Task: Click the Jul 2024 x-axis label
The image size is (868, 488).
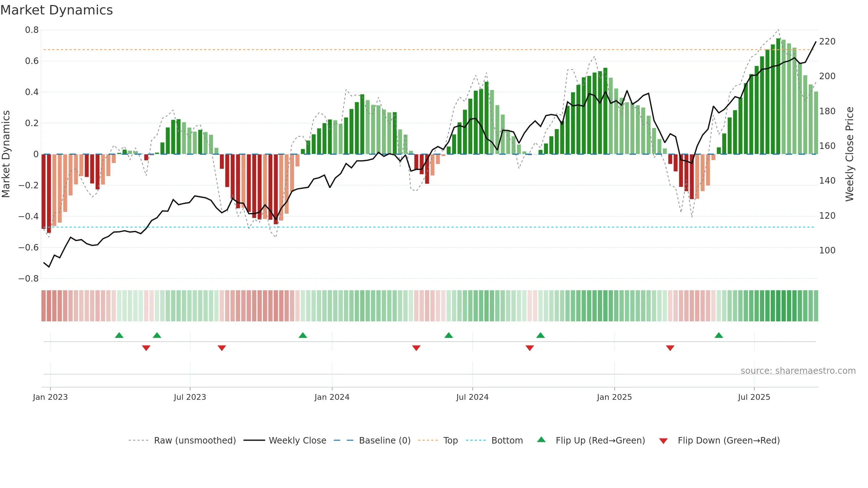Action: tap(472, 397)
